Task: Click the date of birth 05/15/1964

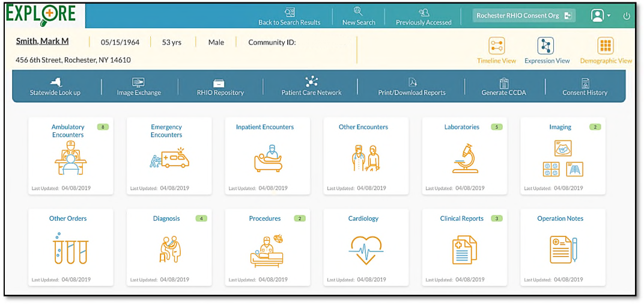Action: (x=120, y=42)
